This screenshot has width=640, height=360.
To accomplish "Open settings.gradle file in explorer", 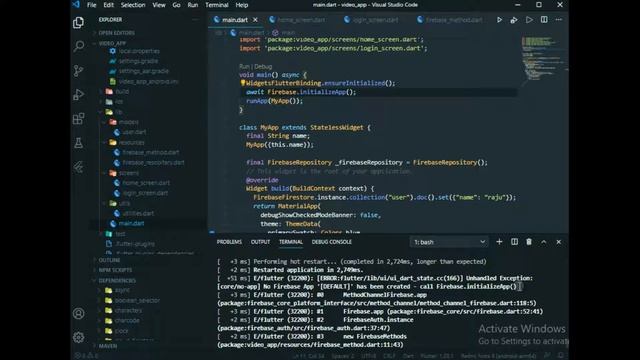I will coord(138,61).
